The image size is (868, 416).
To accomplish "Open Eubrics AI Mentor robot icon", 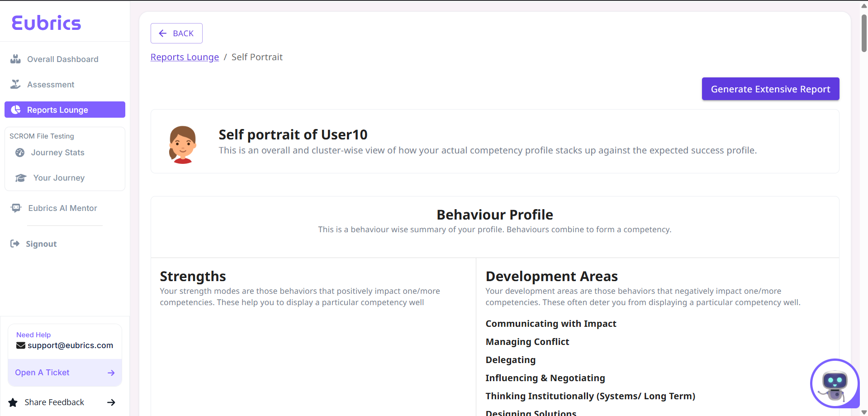I will 16,208.
